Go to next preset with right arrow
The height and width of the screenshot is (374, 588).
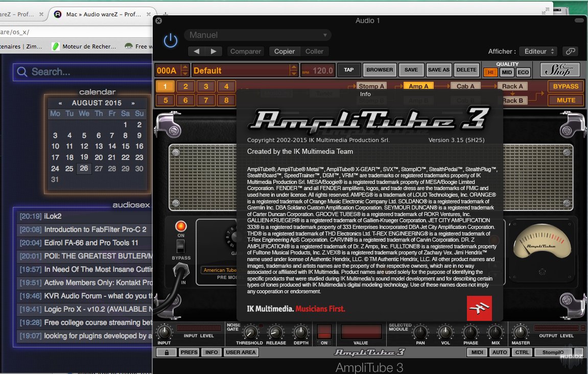click(x=214, y=52)
